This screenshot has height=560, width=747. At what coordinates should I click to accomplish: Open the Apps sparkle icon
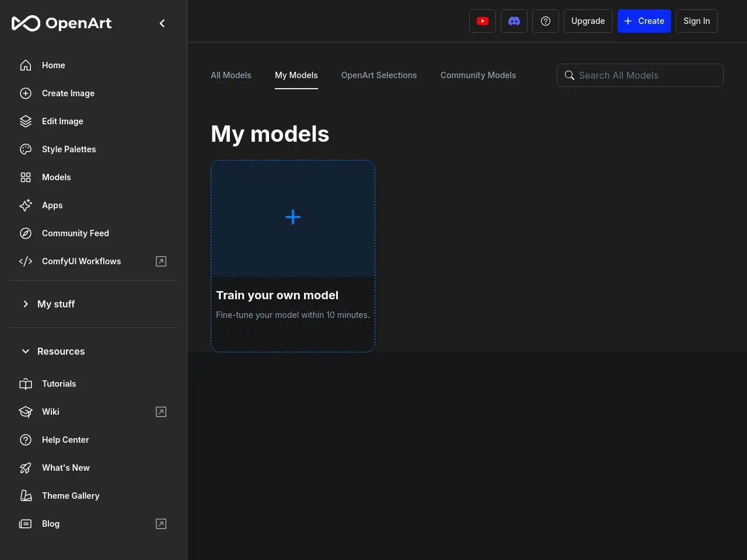(26, 205)
